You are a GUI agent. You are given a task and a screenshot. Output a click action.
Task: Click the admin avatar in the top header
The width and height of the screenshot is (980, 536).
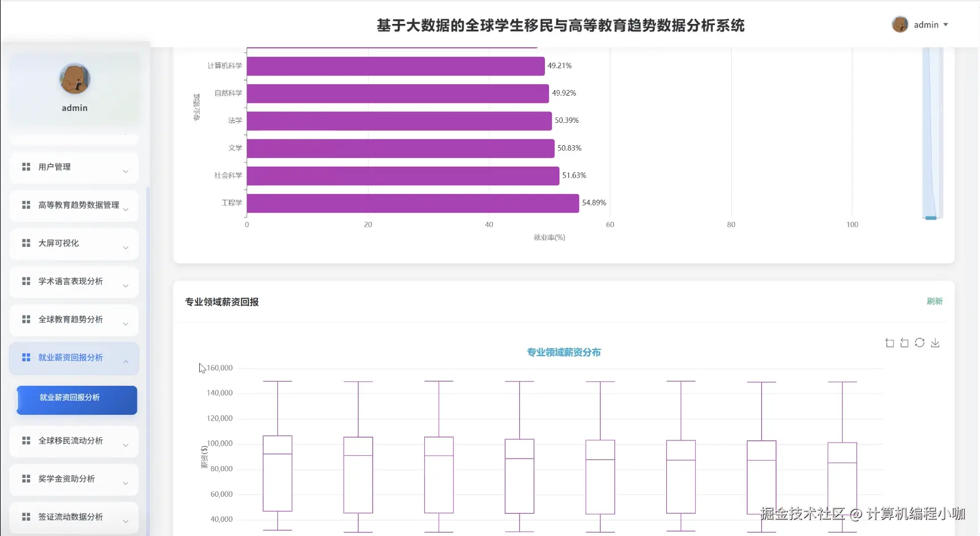pos(900,24)
